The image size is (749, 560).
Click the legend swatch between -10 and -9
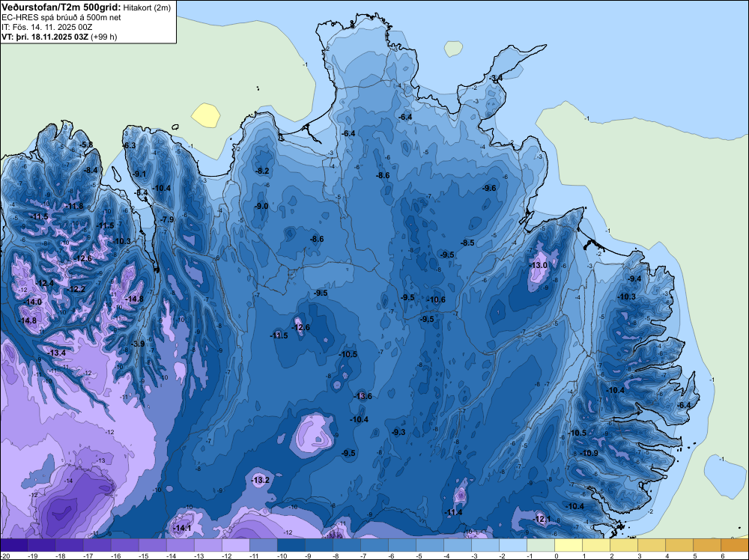coord(291,545)
